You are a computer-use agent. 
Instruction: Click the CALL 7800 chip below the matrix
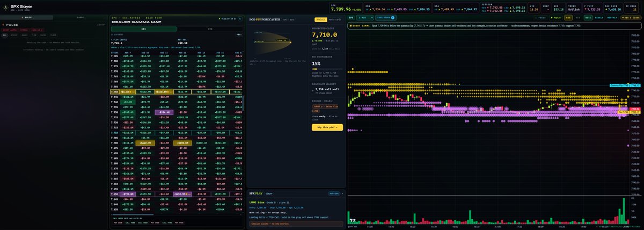click(130, 222)
